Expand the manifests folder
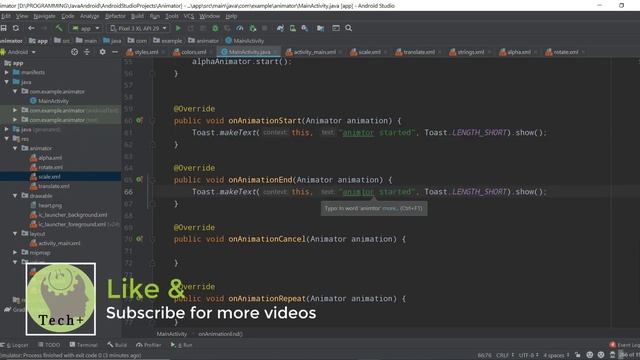 tap(7, 72)
